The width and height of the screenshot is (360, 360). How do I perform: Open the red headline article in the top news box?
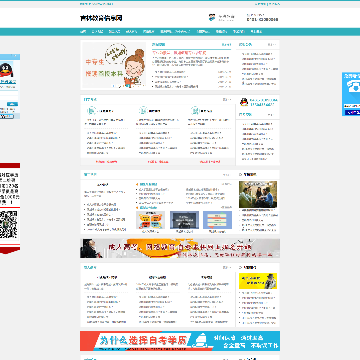[x=179, y=53]
